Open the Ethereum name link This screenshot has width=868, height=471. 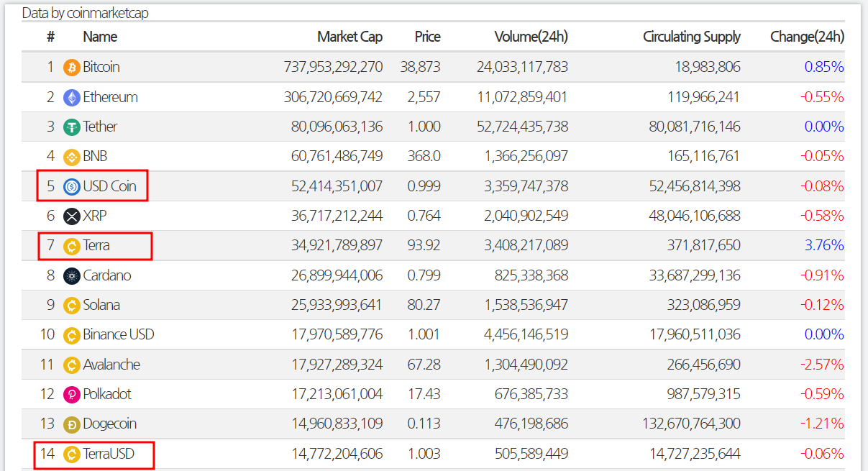[110, 97]
